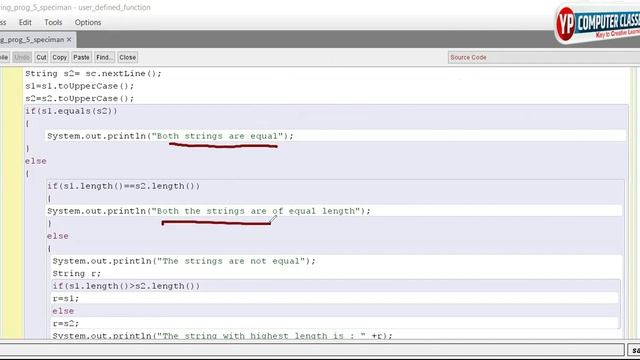Viewport: 640px width, 360px height.
Task: Click the editor's vertical scrollbar
Action: tap(634, 203)
